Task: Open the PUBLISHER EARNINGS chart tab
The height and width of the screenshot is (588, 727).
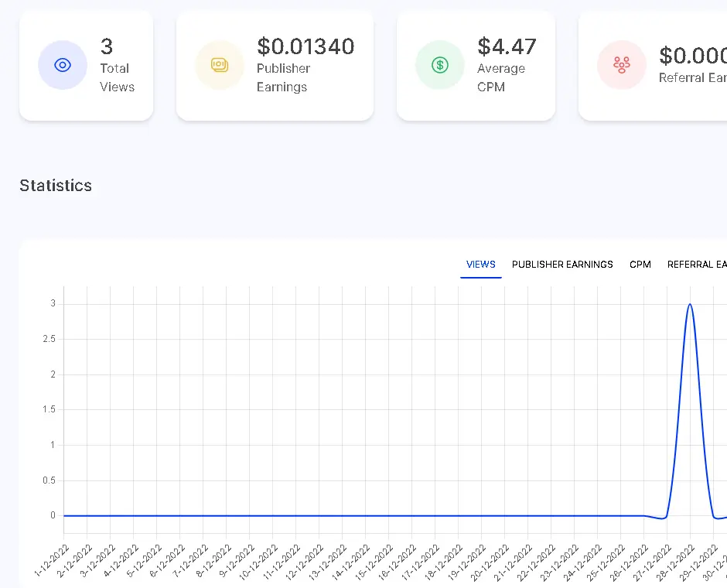Action: [562, 265]
